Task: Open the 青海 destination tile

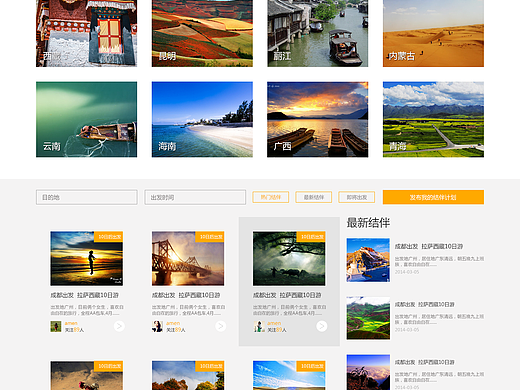Action: 433,119
